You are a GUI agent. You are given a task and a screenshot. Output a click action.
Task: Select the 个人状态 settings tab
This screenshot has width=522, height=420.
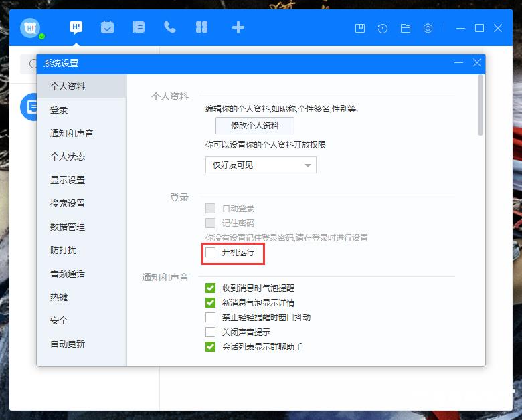pyautogui.click(x=82, y=156)
